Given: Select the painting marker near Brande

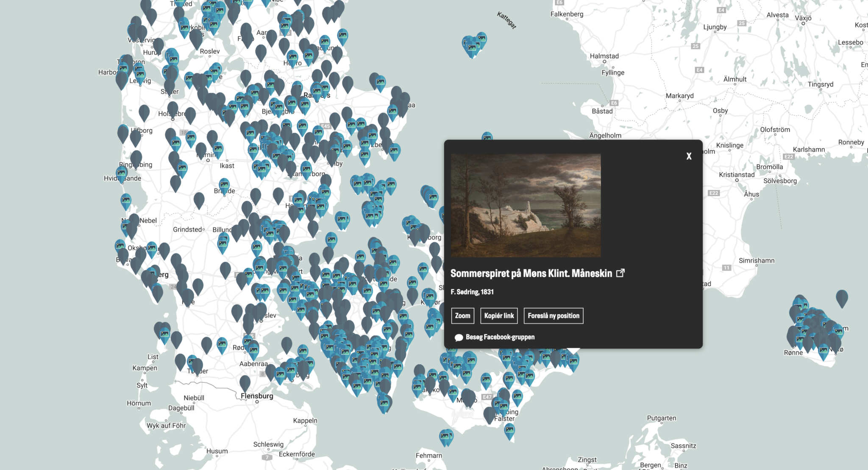Looking at the screenshot, I should (x=224, y=185).
